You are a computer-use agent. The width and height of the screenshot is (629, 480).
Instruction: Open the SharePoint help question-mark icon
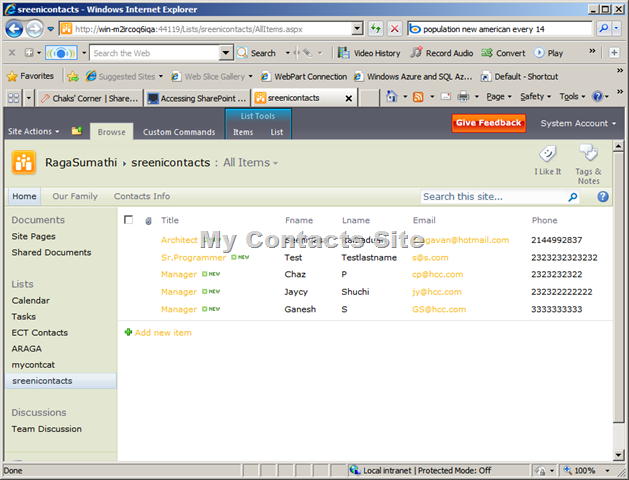pyautogui.click(x=603, y=196)
